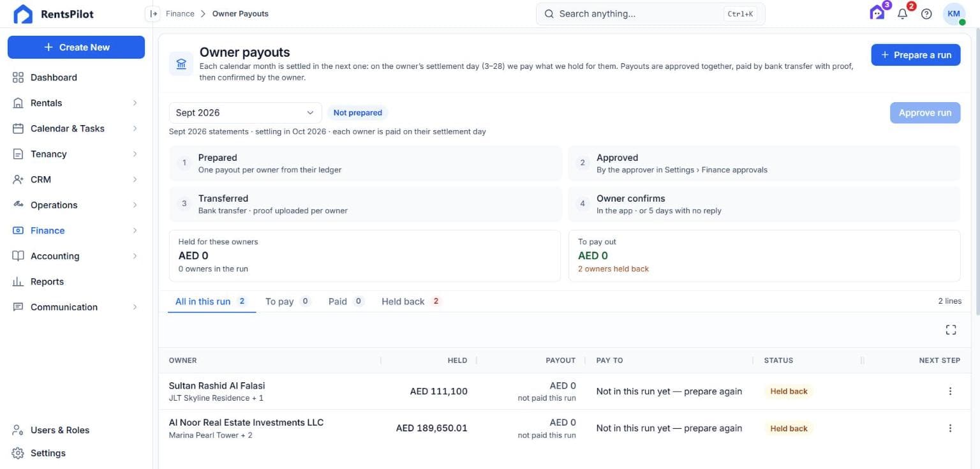
Task: Expand the Operations submenu chevron
Action: coord(135,205)
